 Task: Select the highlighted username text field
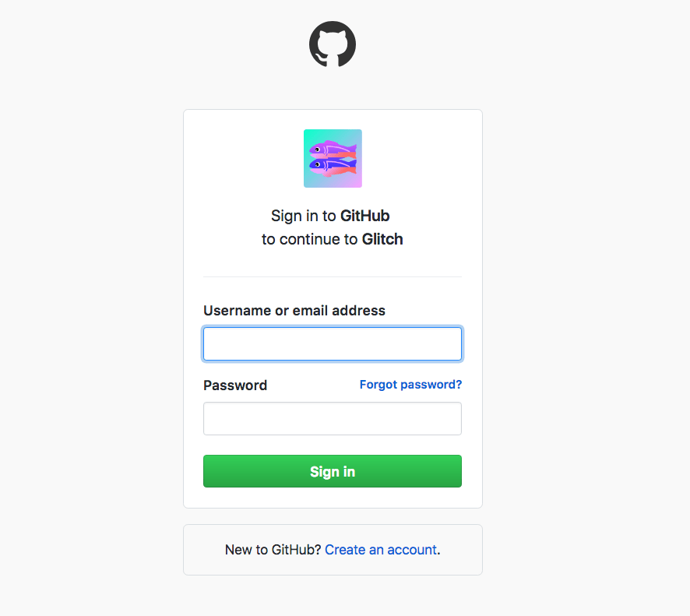(x=333, y=343)
